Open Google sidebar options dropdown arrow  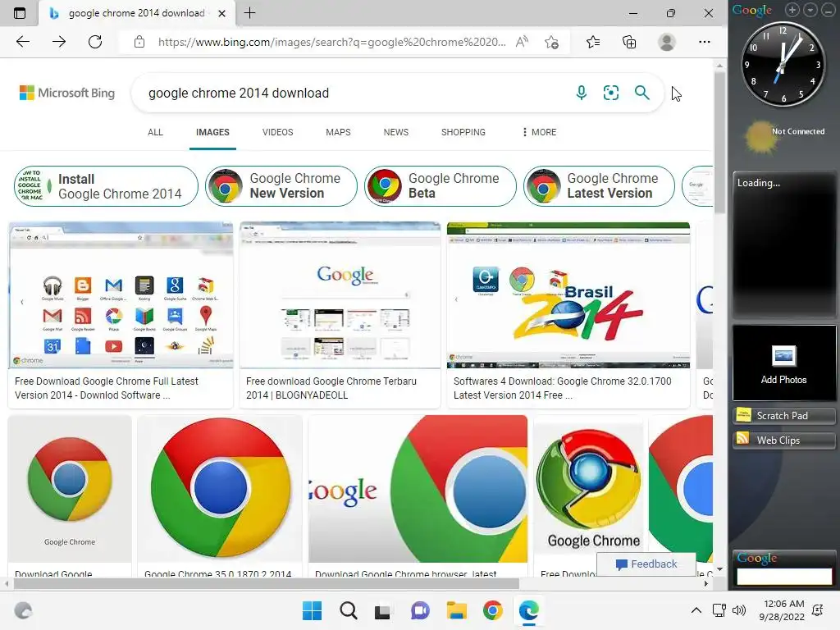pyautogui.click(x=810, y=10)
